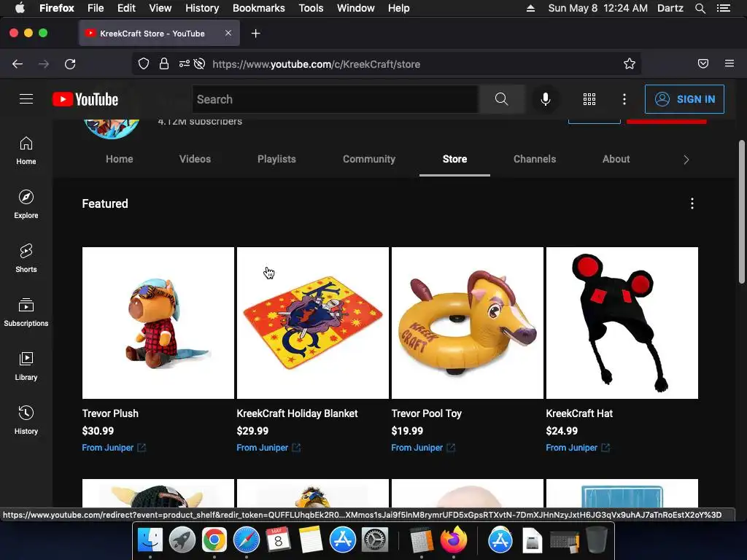This screenshot has width=747, height=560.
Task: Activate voice search microphone
Action: 546,99
